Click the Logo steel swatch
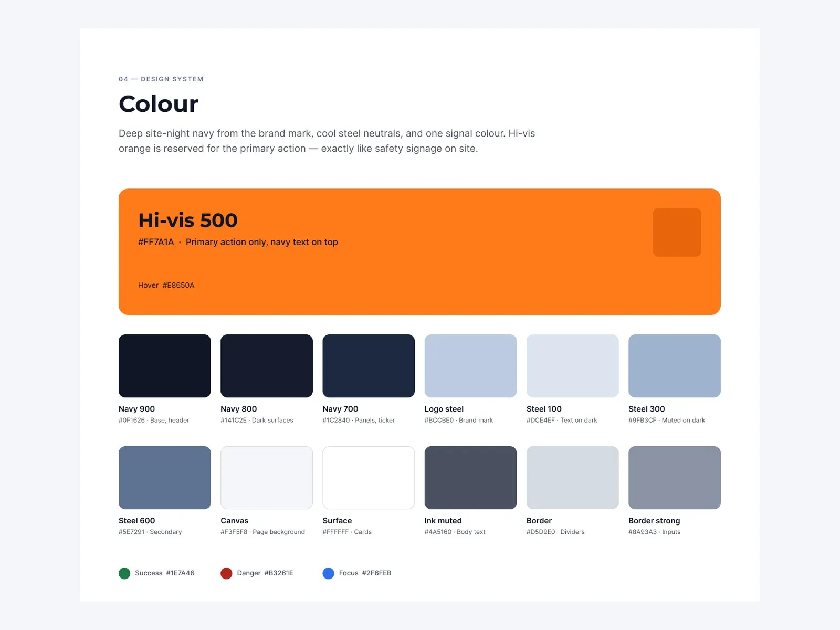This screenshot has width=840, height=630. [470, 366]
